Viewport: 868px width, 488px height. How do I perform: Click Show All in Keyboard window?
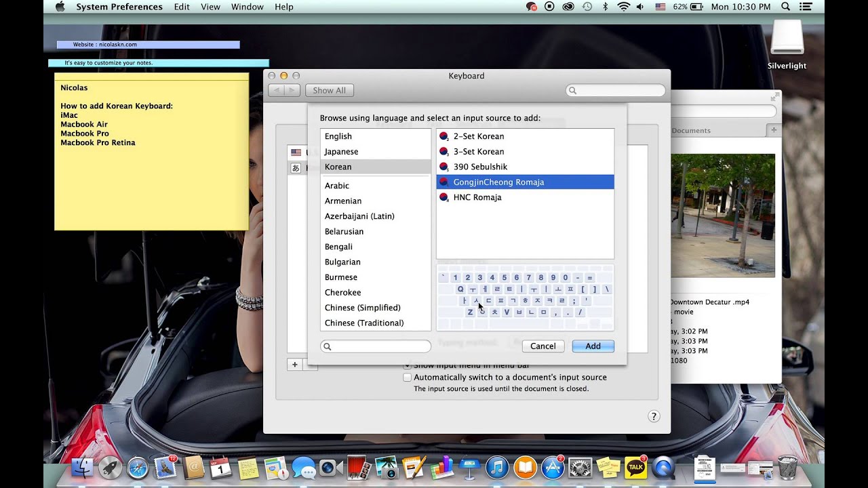tap(330, 90)
